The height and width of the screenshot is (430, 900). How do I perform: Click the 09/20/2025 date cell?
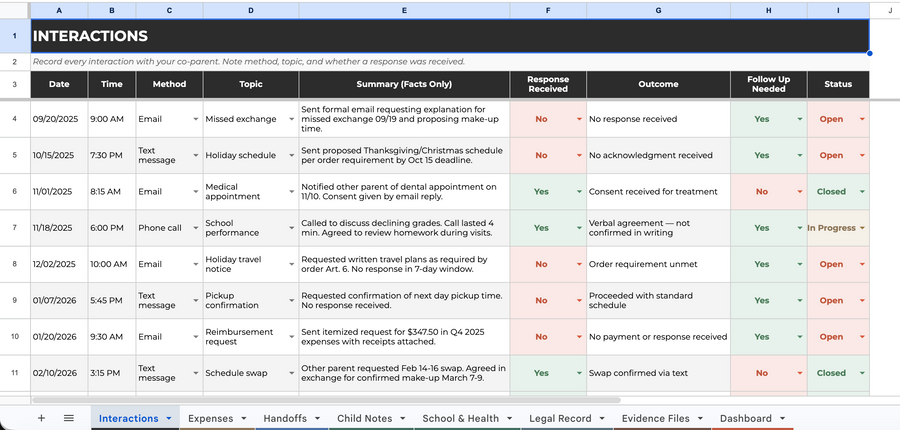point(59,119)
